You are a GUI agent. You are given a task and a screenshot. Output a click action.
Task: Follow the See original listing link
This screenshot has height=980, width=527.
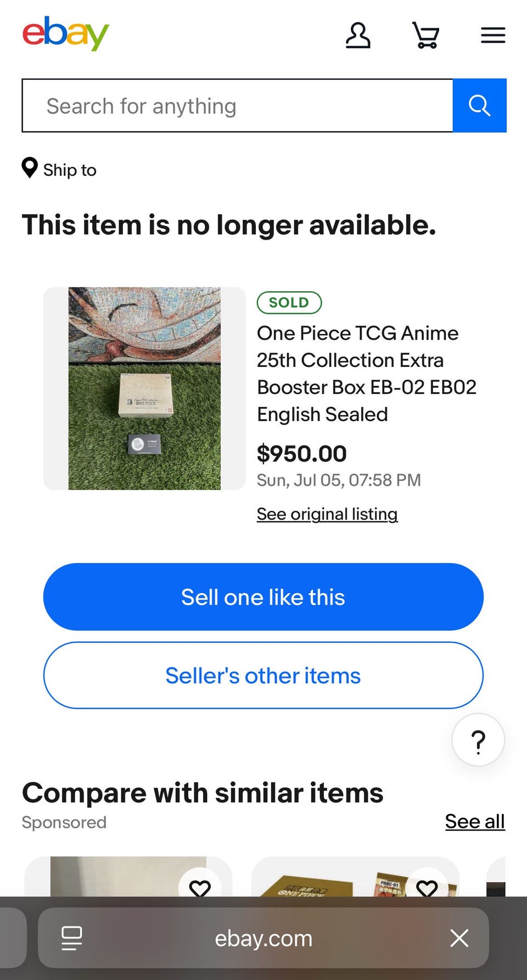(x=327, y=514)
